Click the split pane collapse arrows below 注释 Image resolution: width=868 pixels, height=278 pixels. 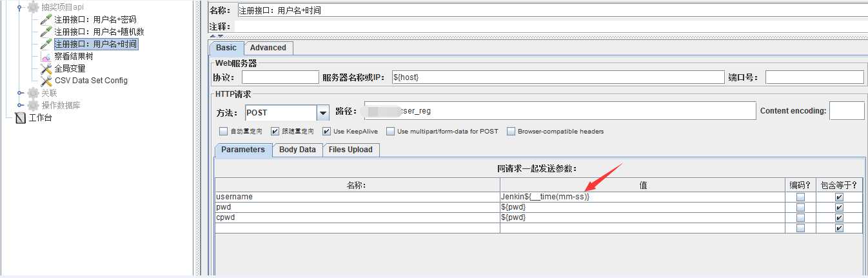click(217, 36)
